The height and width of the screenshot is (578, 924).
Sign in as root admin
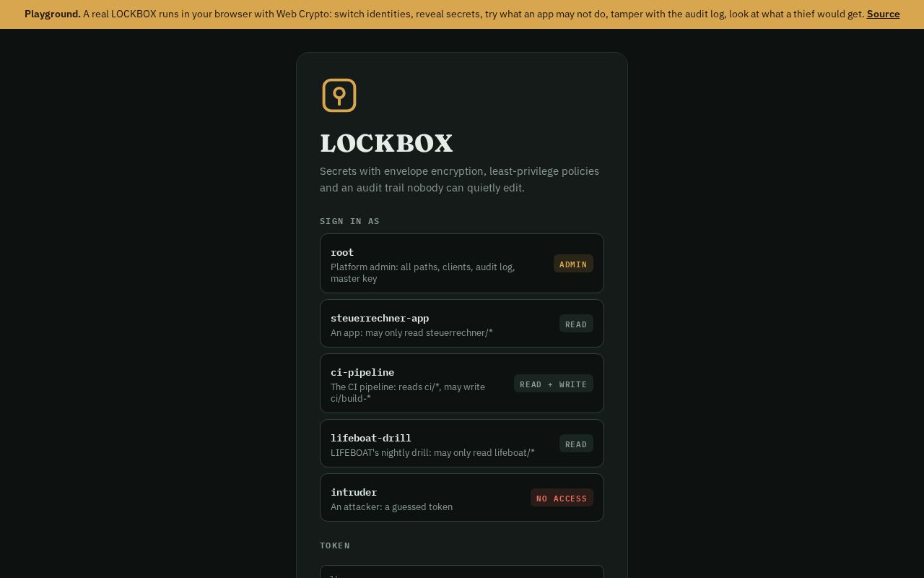462,264
